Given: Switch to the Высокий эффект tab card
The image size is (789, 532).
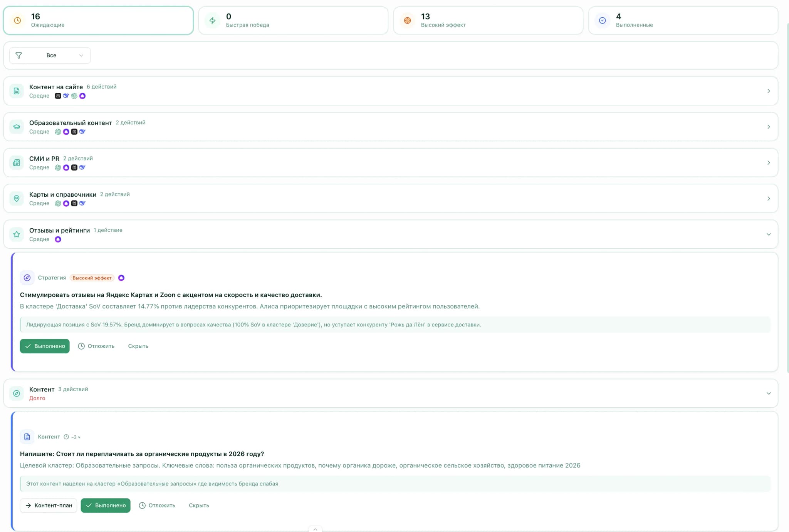Looking at the screenshot, I should tap(488, 20).
